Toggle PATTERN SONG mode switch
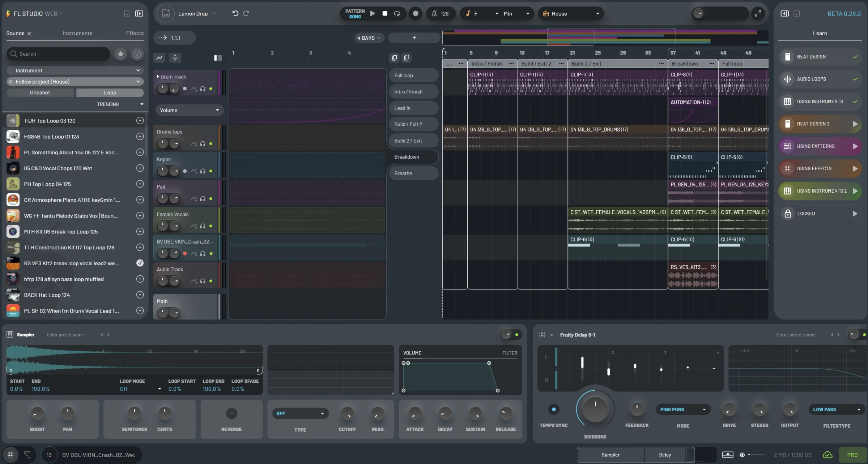This screenshot has width=868, height=464. point(355,13)
